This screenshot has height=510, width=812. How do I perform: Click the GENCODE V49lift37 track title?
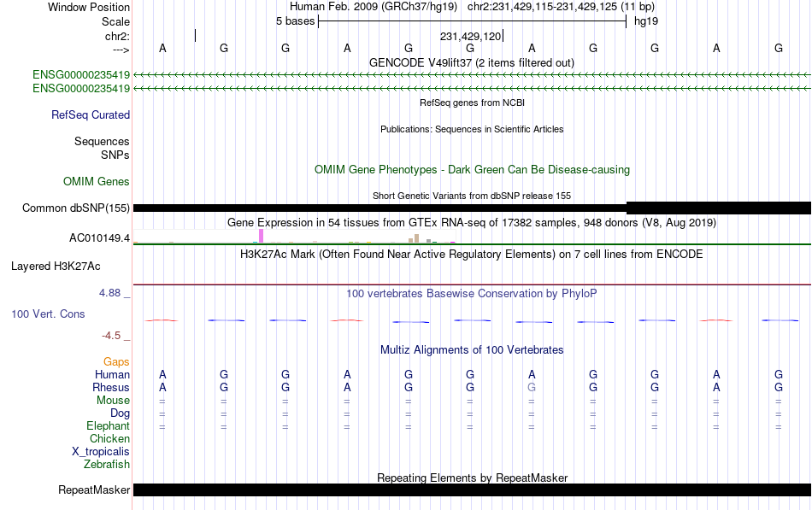471,62
